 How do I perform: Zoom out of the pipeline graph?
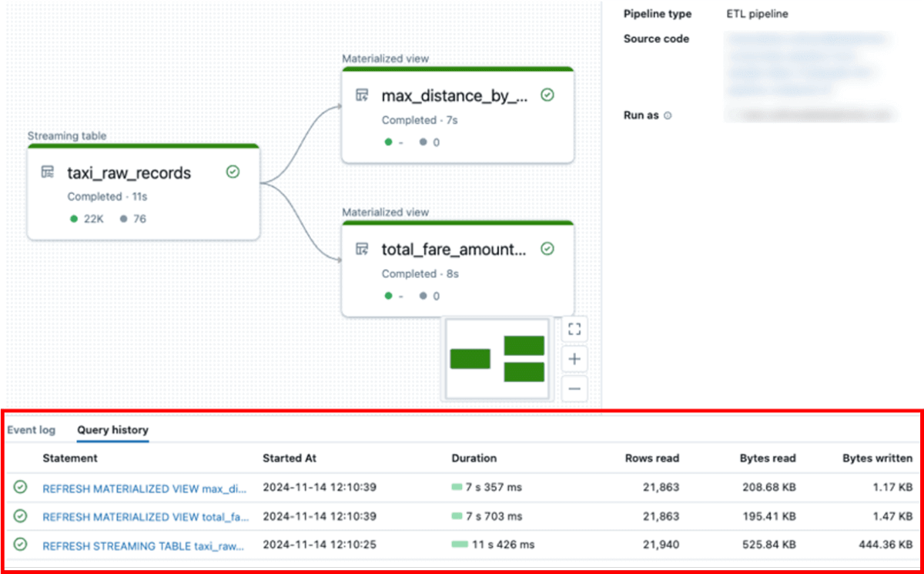[x=574, y=388]
